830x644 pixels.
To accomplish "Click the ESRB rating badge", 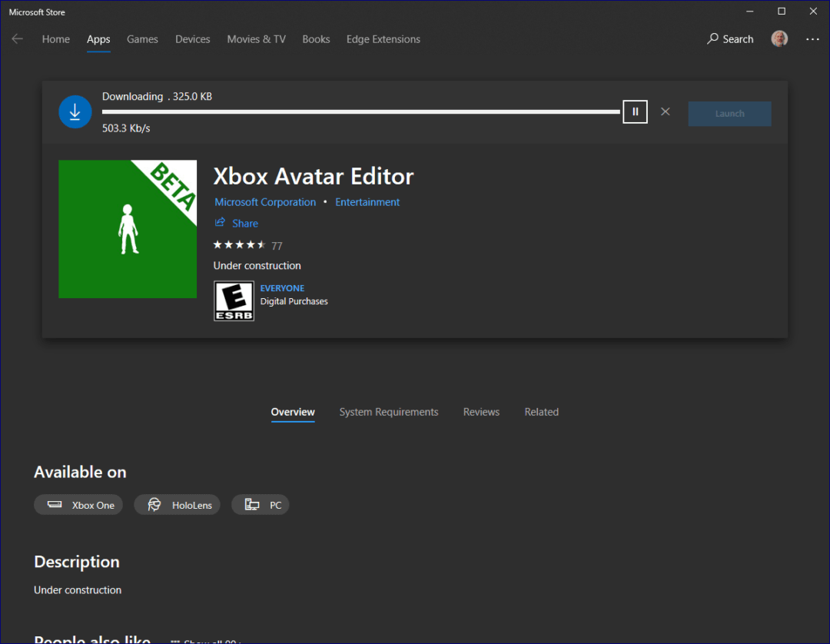I will pyautogui.click(x=234, y=300).
